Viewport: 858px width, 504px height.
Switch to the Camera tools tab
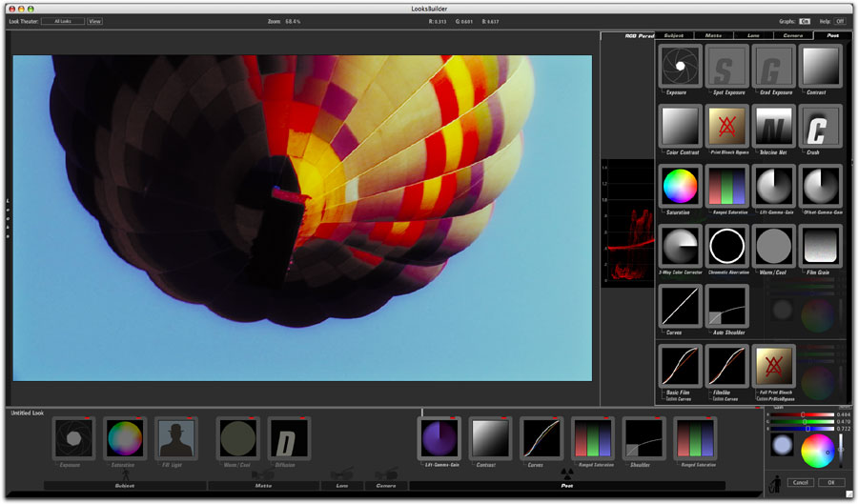pyautogui.click(x=793, y=35)
